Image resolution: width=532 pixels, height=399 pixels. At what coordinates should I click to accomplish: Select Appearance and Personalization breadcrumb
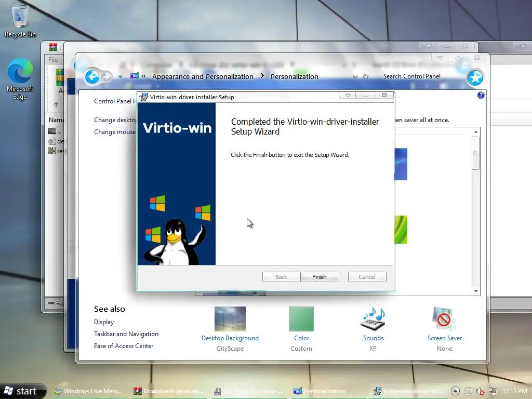coord(203,76)
